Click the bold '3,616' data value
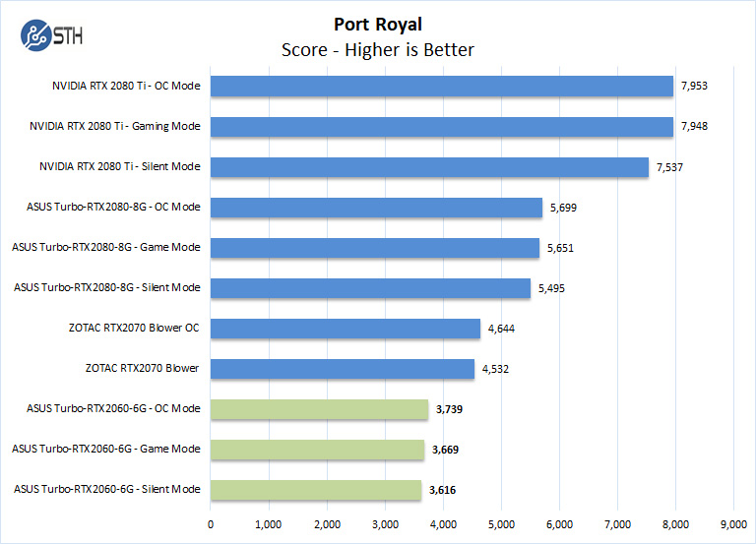The width and height of the screenshot is (756, 544). [443, 490]
